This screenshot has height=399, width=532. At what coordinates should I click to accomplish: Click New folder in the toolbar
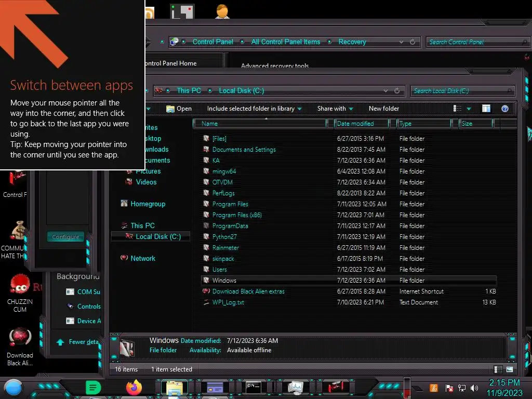pyautogui.click(x=384, y=109)
